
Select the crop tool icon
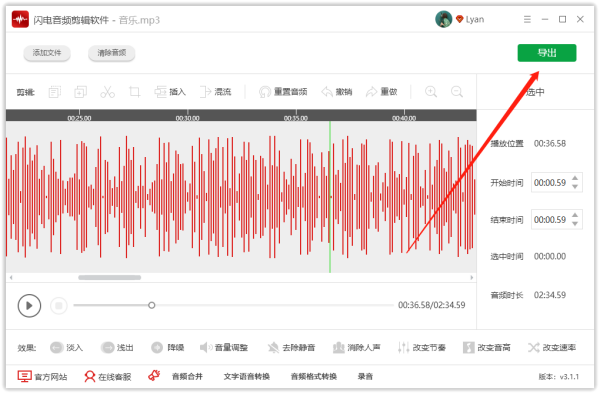[x=134, y=92]
